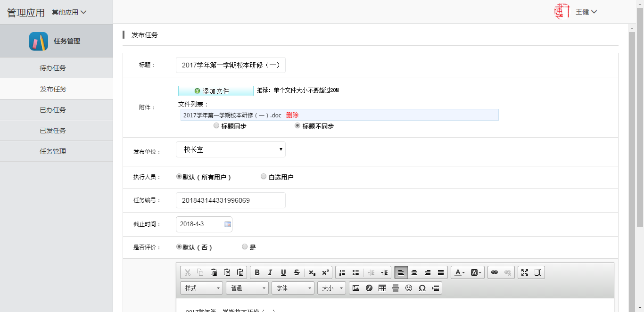Center-align the editor text

click(x=414, y=272)
